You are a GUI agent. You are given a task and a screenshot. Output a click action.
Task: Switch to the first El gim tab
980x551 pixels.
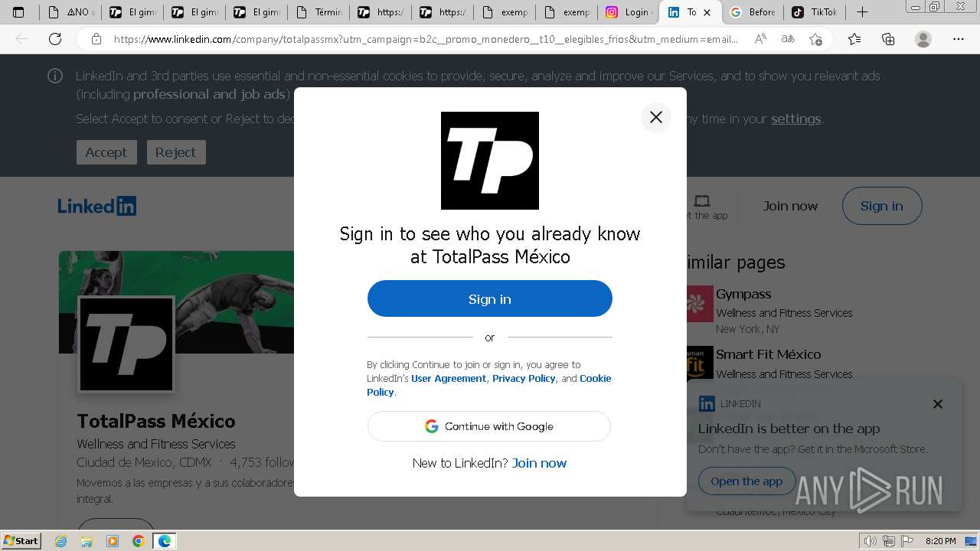click(x=132, y=12)
